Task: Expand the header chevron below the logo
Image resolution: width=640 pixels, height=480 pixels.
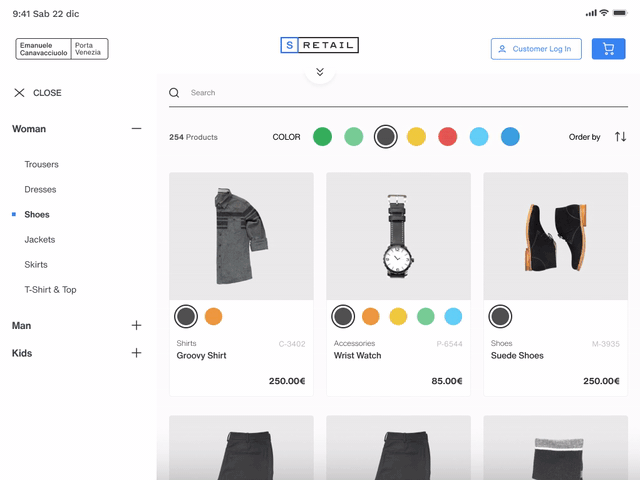Action: [x=320, y=72]
